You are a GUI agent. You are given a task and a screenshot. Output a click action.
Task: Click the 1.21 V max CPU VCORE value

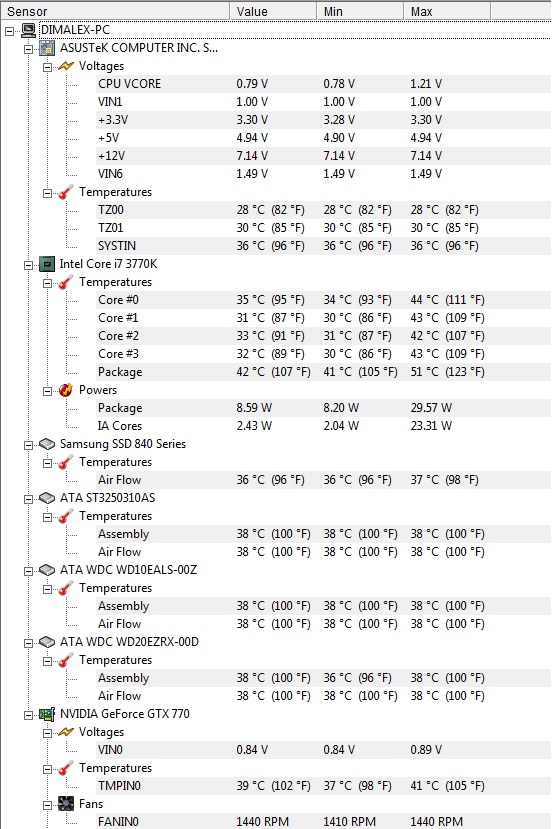coord(426,84)
